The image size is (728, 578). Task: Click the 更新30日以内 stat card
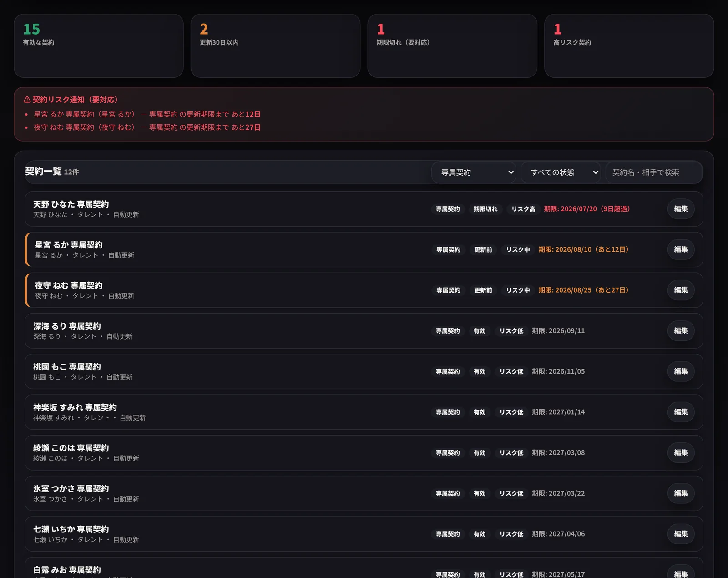[x=275, y=46]
